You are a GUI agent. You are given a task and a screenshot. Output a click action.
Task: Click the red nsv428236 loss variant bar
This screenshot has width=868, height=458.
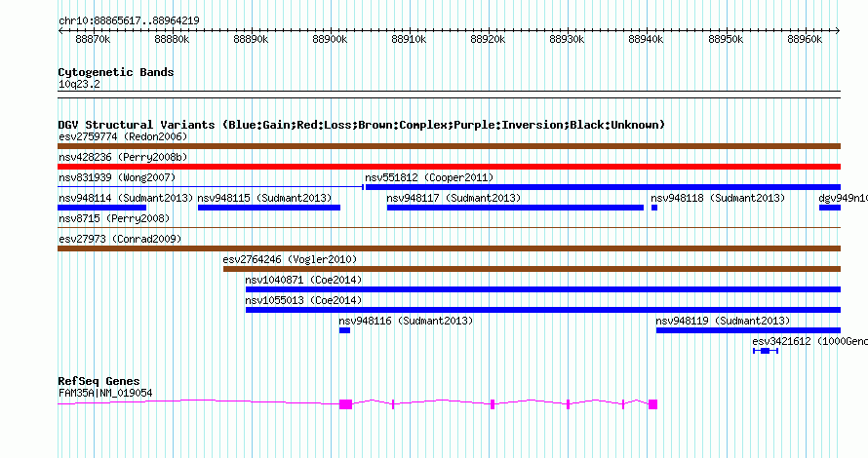click(x=449, y=167)
